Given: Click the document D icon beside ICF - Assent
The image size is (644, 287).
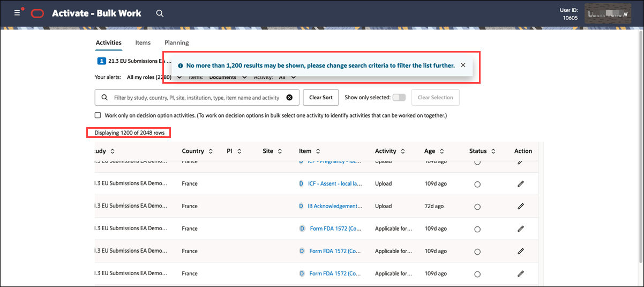Looking at the screenshot, I should 301,183.
